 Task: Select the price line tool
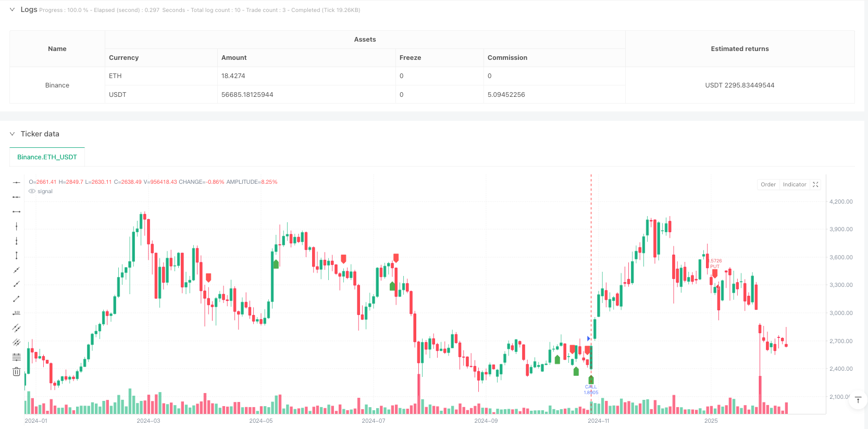click(x=17, y=313)
